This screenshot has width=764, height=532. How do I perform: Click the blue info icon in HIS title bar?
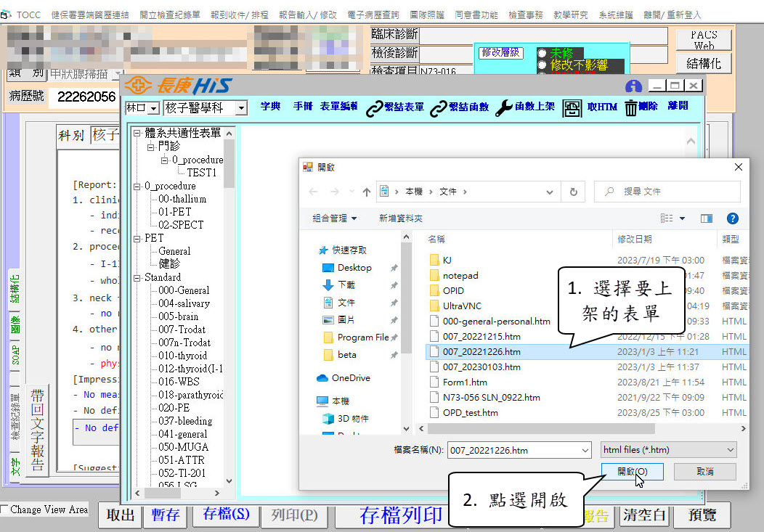coord(633,86)
